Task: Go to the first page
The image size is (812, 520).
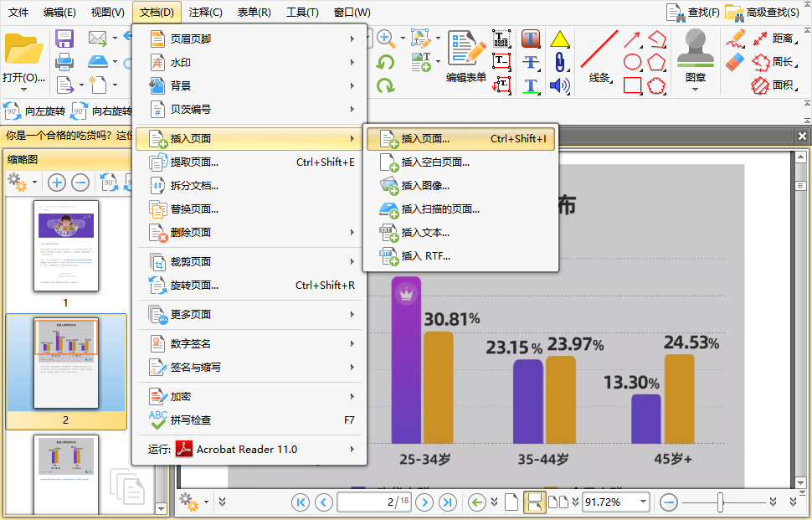Action: pos(301,502)
